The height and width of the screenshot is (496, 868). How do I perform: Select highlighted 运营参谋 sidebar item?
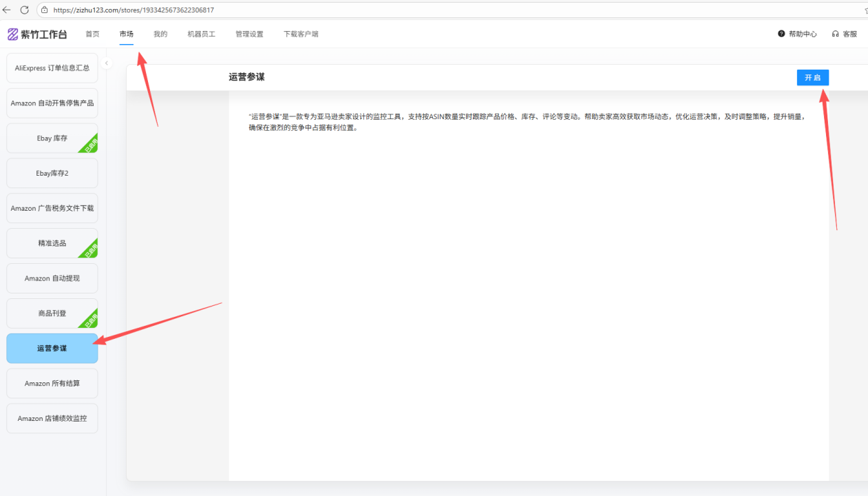click(x=52, y=349)
